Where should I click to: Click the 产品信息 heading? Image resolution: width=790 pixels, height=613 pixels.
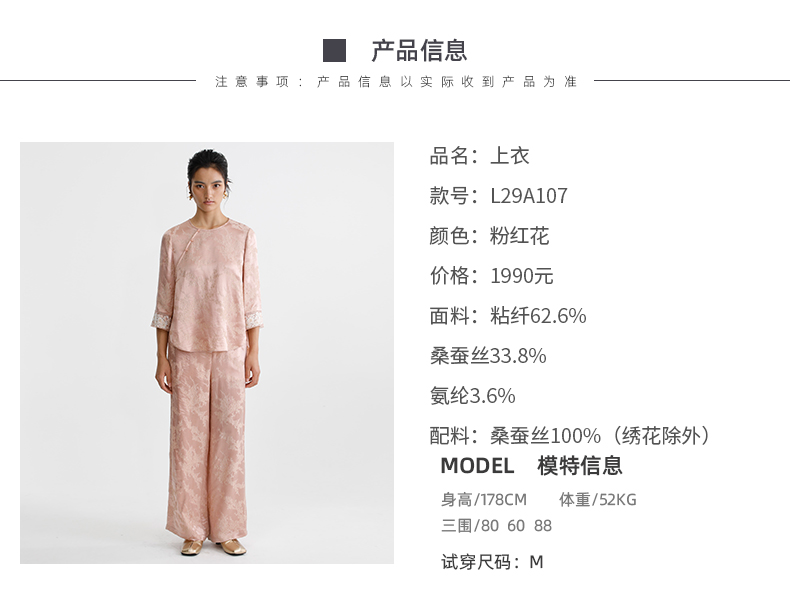(419, 50)
